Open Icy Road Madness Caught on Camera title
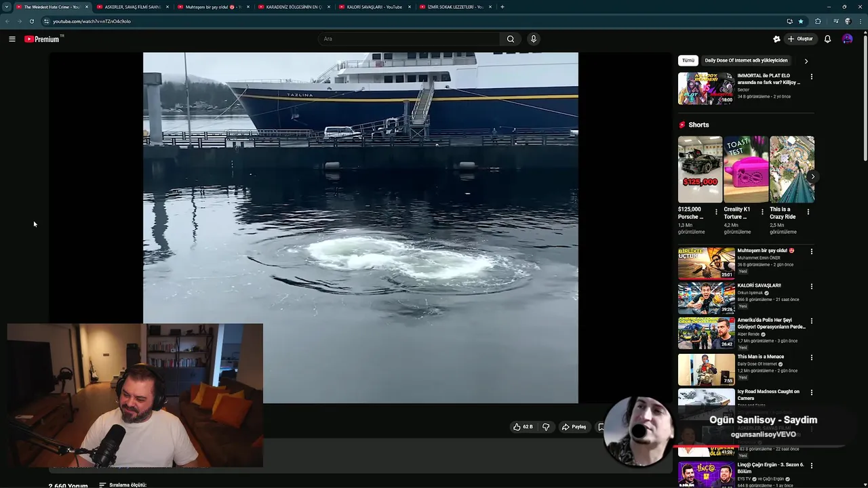868x488 pixels. (x=768, y=394)
